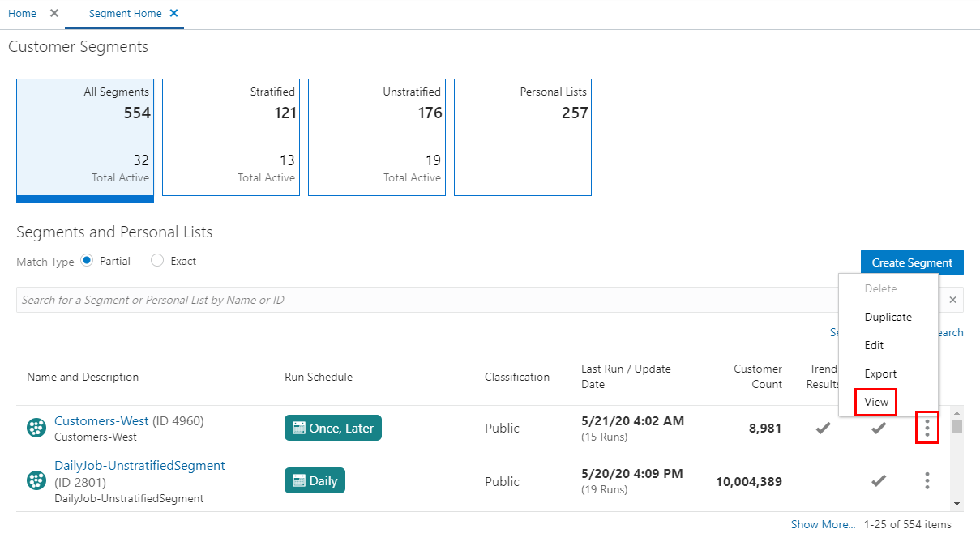The height and width of the screenshot is (546, 980).
Task: Click the 1-25 of 554 items text
Action: pos(908,524)
